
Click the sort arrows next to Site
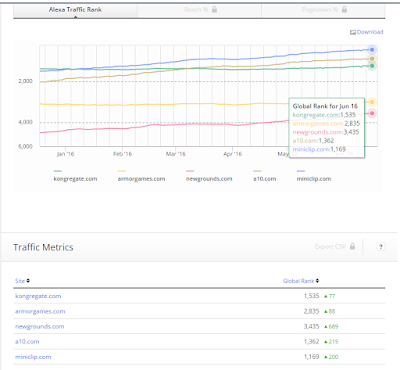tap(28, 281)
